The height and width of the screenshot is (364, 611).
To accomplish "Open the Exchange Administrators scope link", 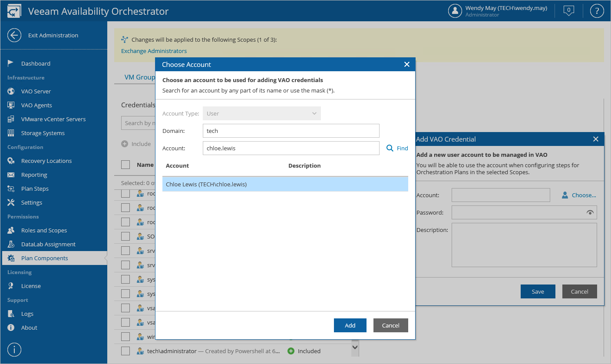I will 154,51.
